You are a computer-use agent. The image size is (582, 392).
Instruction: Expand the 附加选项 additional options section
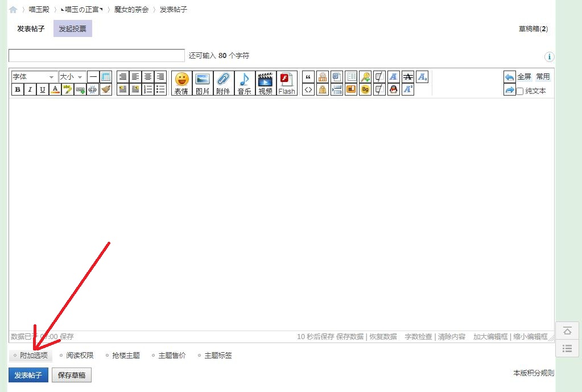tap(33, 356)
